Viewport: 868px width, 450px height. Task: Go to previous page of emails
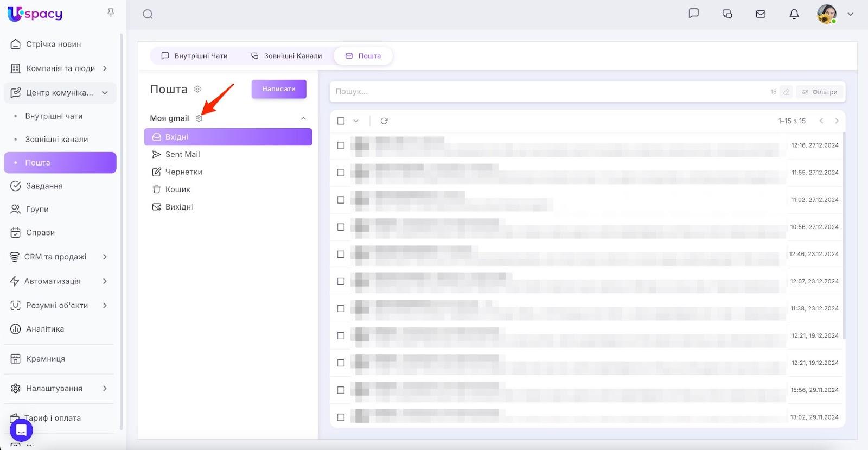pos(821,121)
